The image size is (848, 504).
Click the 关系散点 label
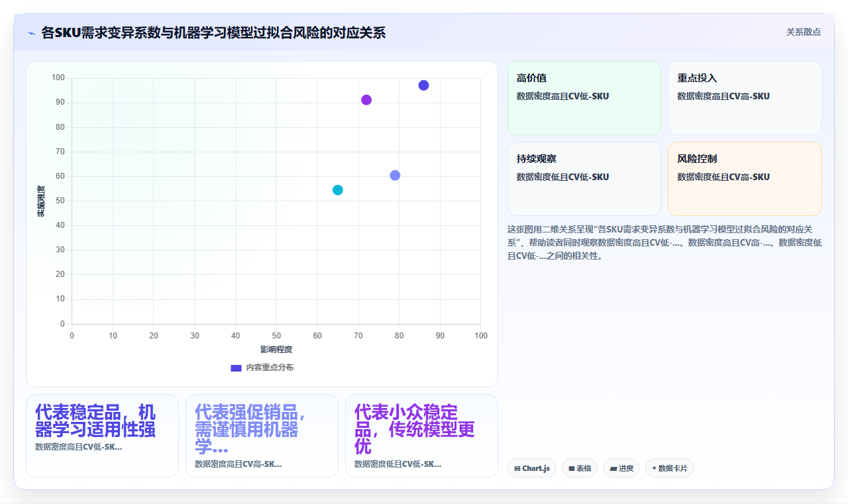click(x=804, y=32)
